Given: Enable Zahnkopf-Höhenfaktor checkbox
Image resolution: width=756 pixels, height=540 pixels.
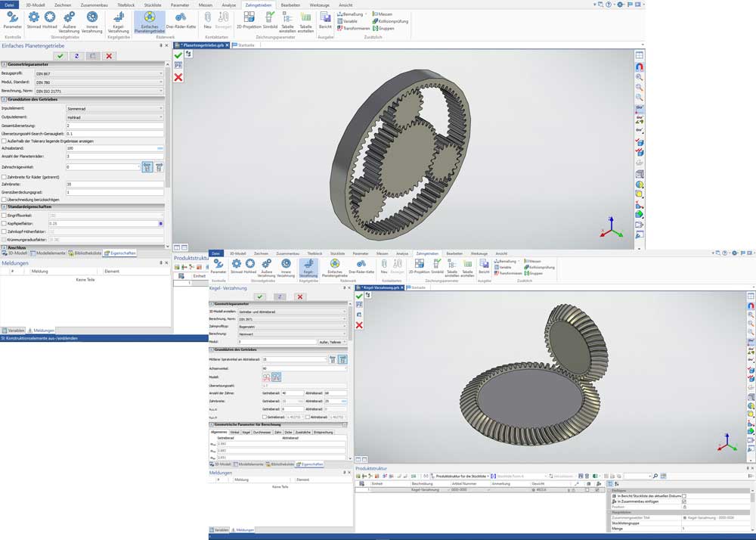Looking at the screenshot, I should [x=4, y=231].
